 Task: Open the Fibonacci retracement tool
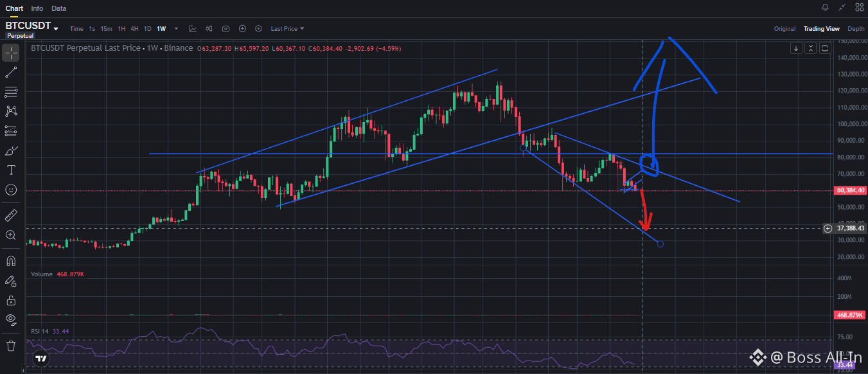coord(10,92)
